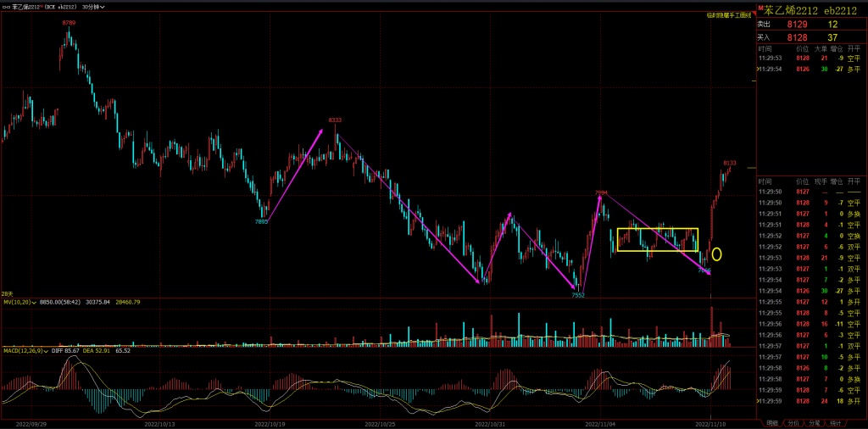Viewport: 868px width, 429px height.
Task: Select the yellow circle drawing on the chart
Action: (x=717, y=253)
